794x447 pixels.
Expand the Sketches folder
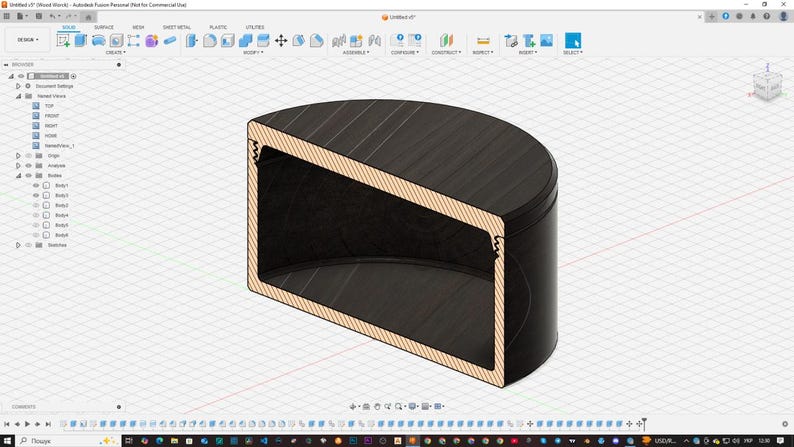point(18,245)
